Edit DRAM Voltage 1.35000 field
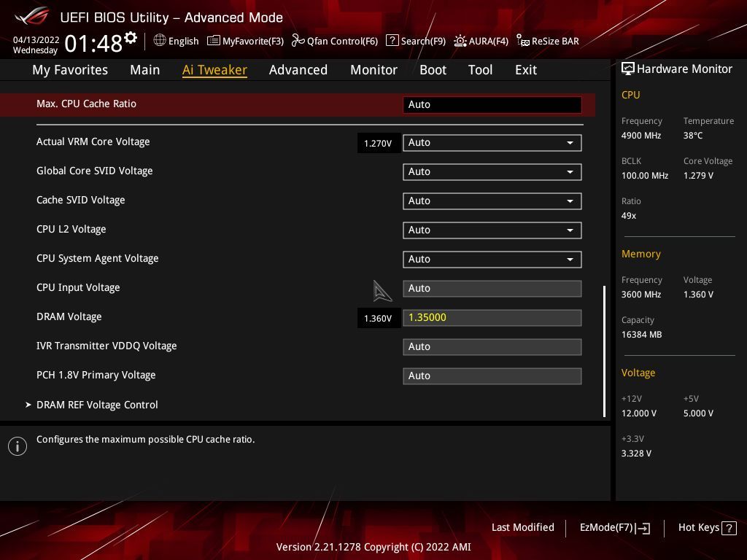The image size is (747, 560). point(492,318)
